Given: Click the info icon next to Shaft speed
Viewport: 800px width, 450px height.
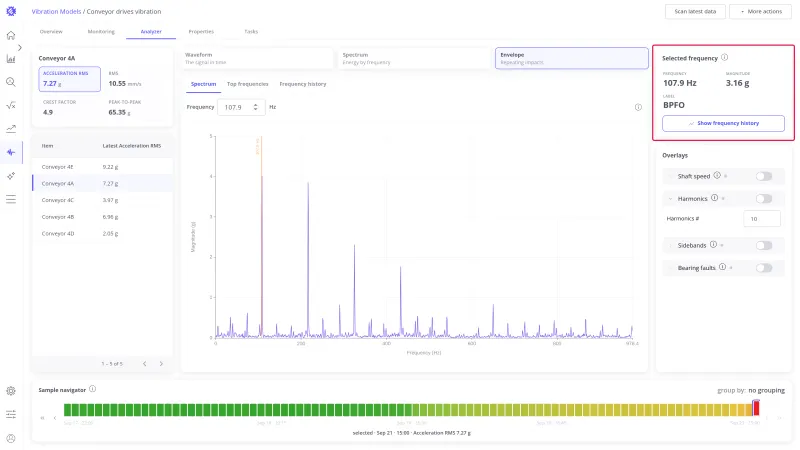Looking at the screenshot, I should [717, 176].
